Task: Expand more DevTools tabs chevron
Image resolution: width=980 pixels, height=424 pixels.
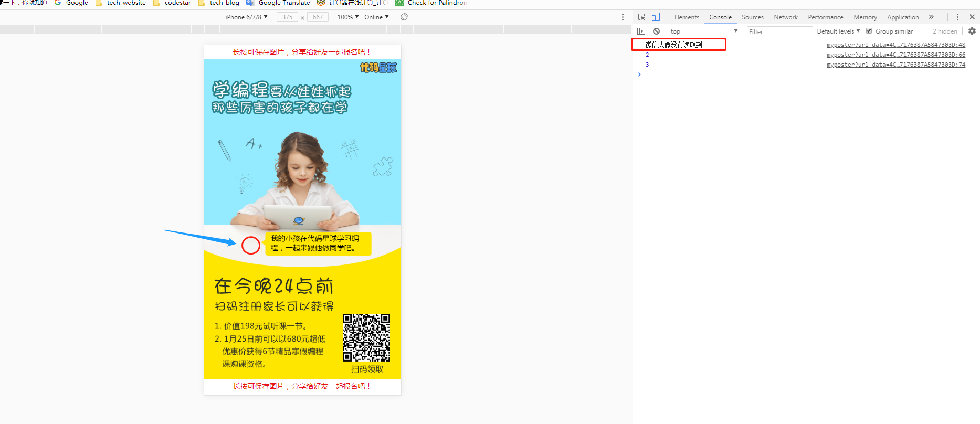Action: point(931,17)
